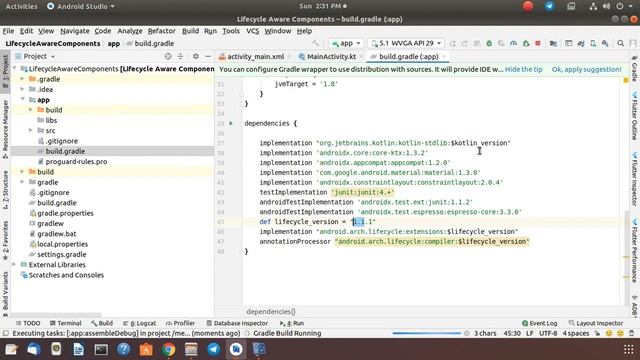Open the Logcat tool window

(140, 323)
